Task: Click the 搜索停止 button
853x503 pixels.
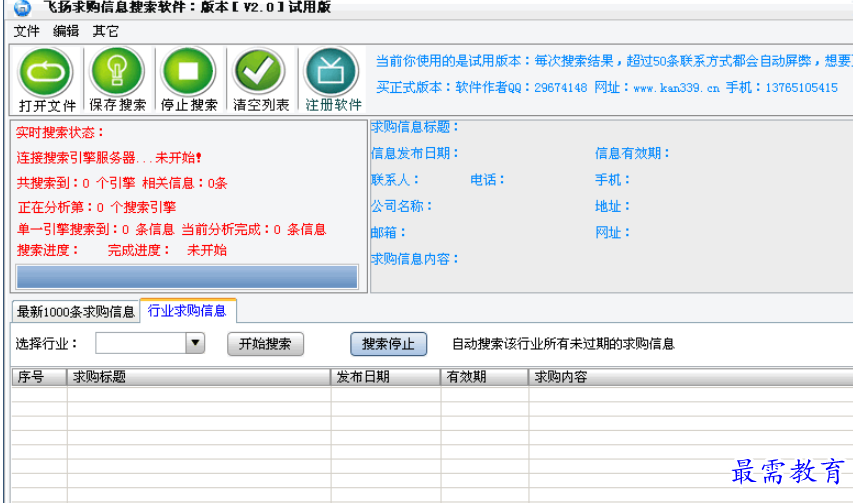Action: pos(388,344)
